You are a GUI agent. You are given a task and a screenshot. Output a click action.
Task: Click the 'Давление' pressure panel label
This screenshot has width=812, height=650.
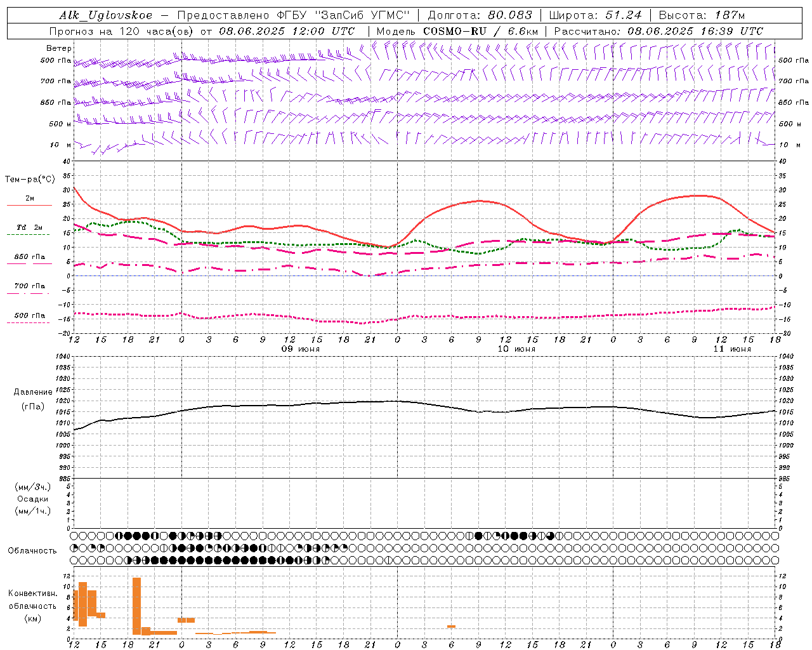33,392
